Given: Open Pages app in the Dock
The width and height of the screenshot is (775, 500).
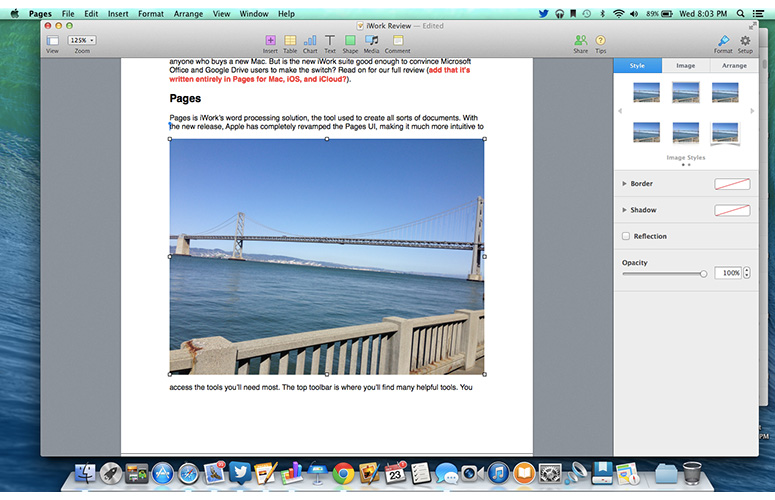Looking at the screenshot, I should point(265,473).
